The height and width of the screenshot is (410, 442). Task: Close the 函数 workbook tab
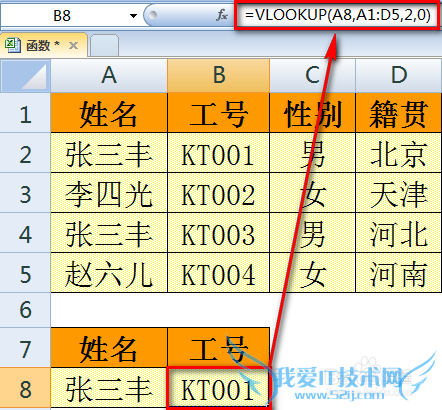coord(73,45)
